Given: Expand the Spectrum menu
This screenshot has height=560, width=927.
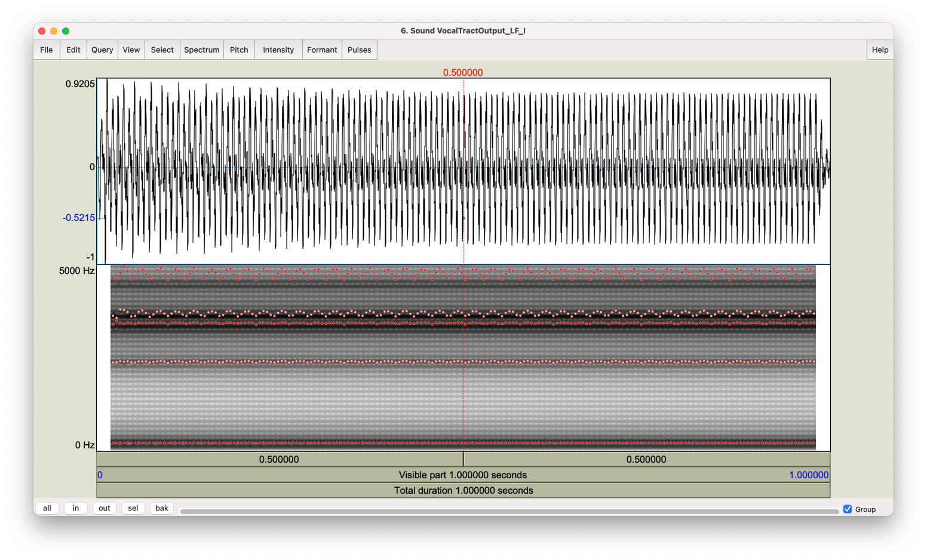Looking at the screenshot, I should [202, 50].
